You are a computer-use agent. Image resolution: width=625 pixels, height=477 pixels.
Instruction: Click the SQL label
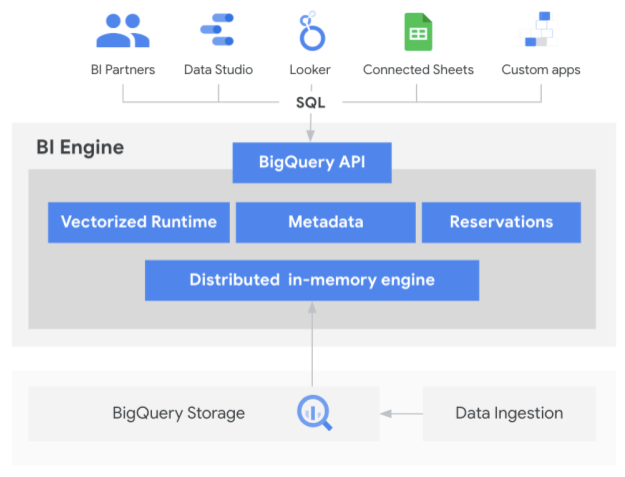(x=311, y=103)
